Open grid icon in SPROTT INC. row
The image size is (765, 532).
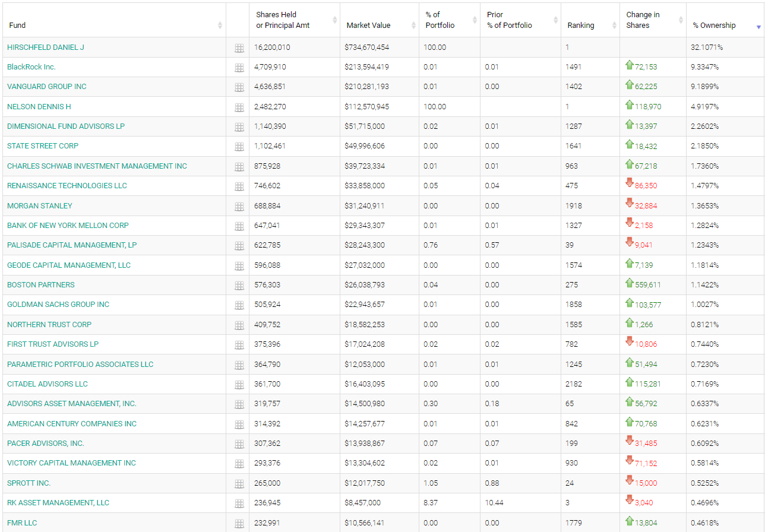click(x=239, y=484)
